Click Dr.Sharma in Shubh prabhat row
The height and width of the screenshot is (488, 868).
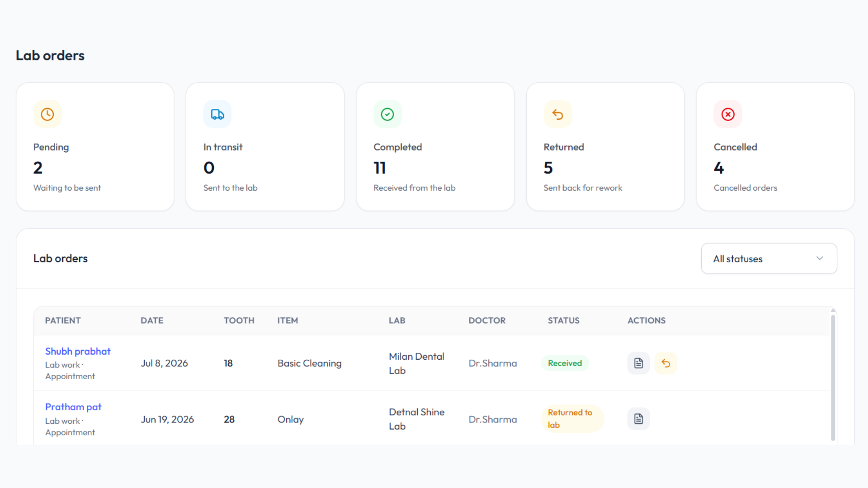[x=493, y=363]
